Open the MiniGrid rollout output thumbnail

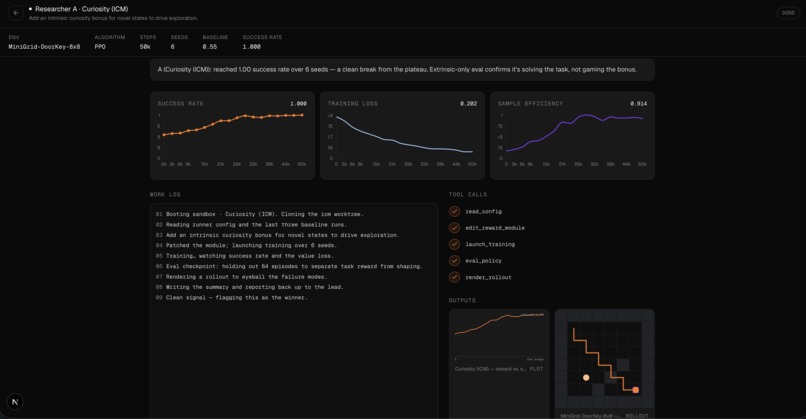click(604, 362)
